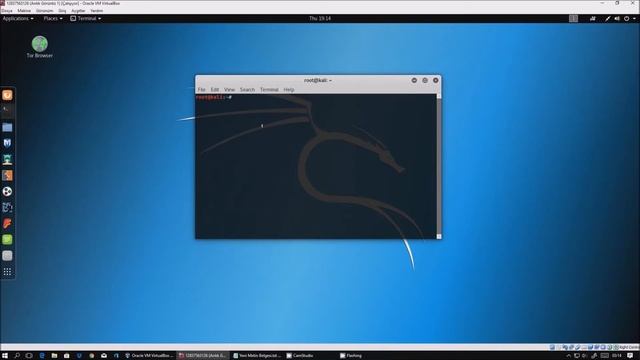Open Firefox from the Kali dock
This screenshot has height=360, width=640.
point(7,95)
